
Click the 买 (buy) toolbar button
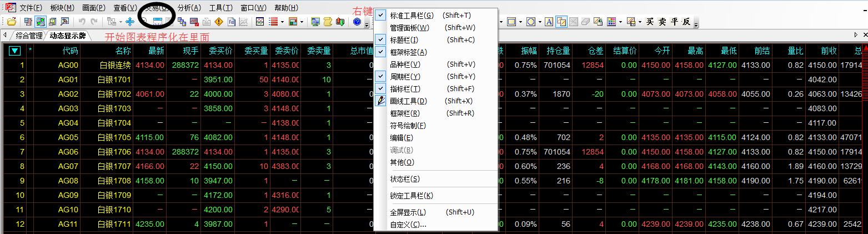[x=650, y=22]
